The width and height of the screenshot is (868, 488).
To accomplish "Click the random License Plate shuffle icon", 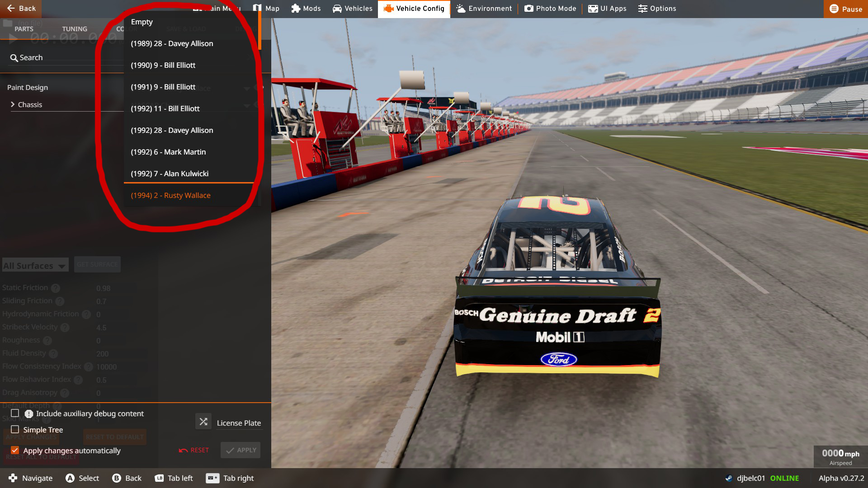I will 203,422.
